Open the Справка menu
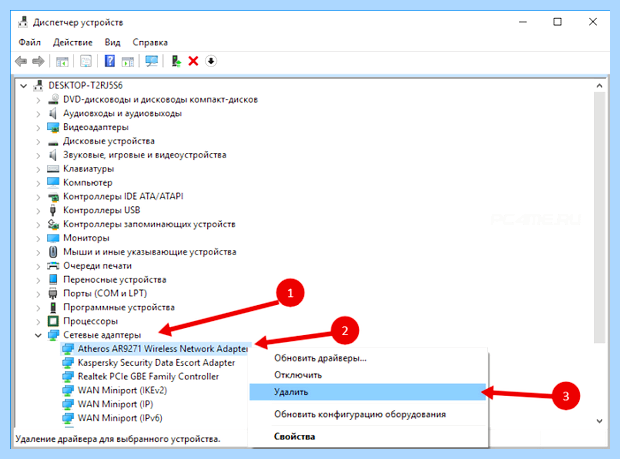Viewport: 620px width, 459px height. pyautogui.click(x=150, y=42)
